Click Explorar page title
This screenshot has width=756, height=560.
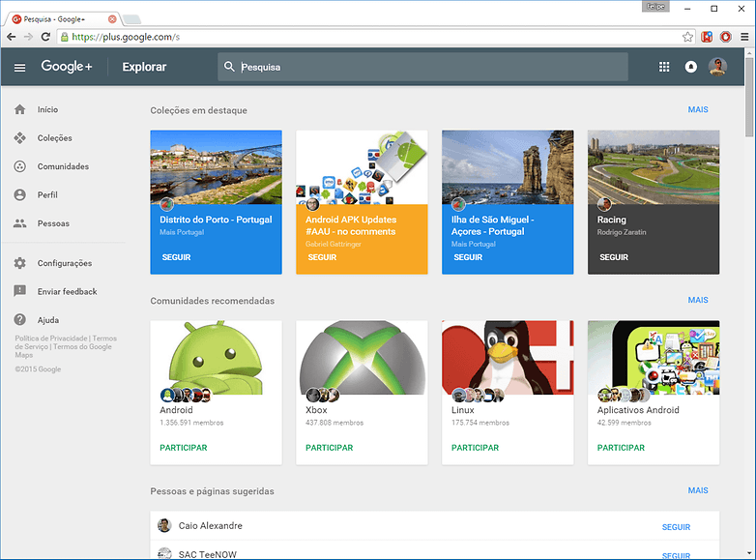pos(144,67)
